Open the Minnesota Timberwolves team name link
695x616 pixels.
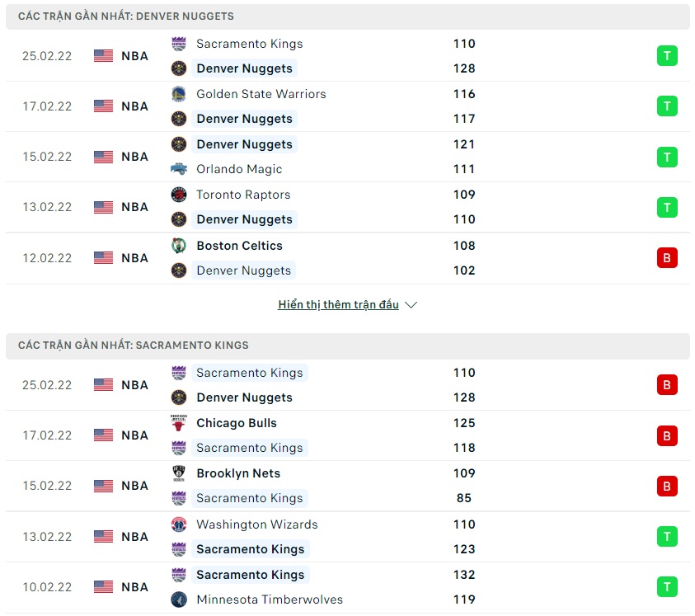click(x=270, y=600)
